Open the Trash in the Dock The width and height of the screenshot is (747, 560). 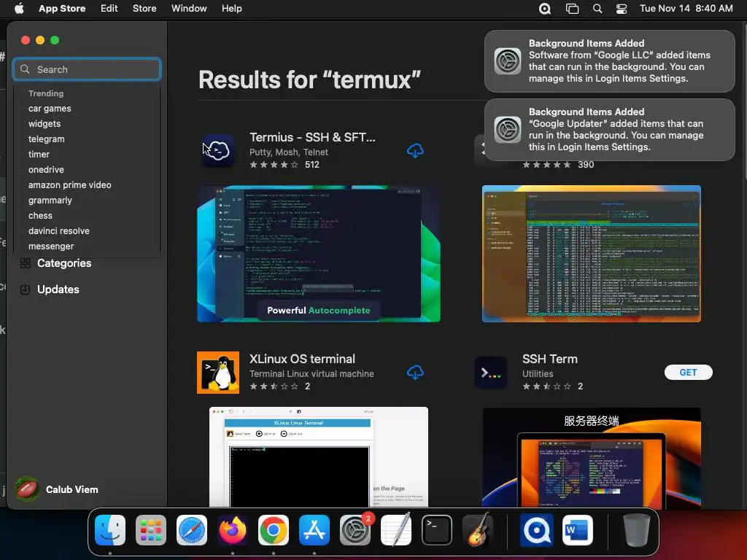point(636,530)
